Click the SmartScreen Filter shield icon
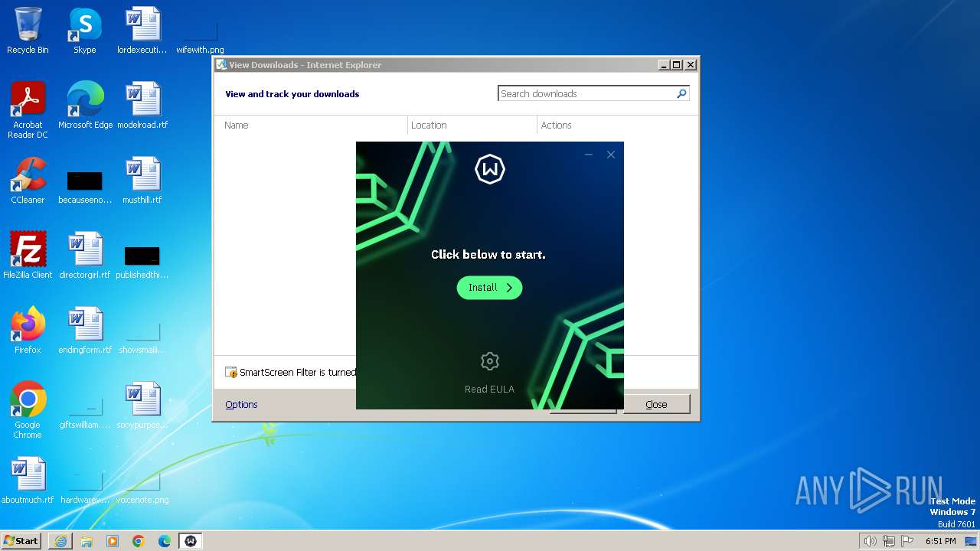 click(x=230, y=373)
